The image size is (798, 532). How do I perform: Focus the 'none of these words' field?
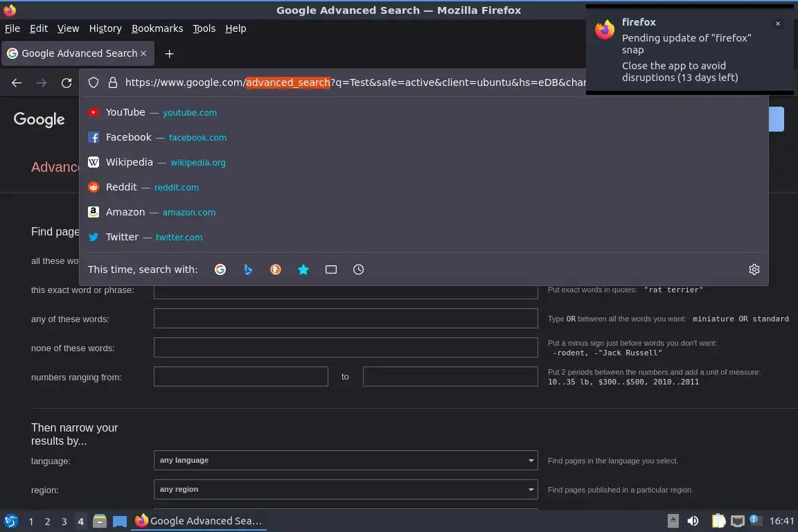click(x=346, y=348)
